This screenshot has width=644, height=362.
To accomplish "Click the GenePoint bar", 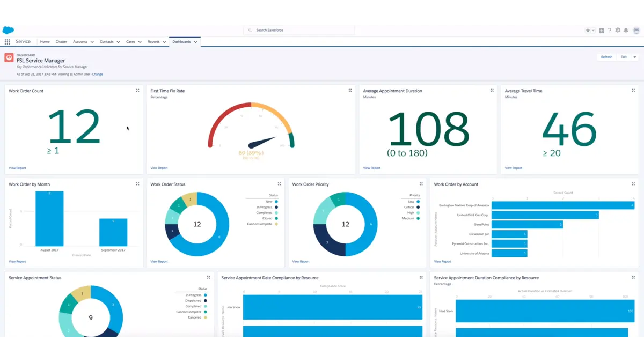I will [527, 225].
